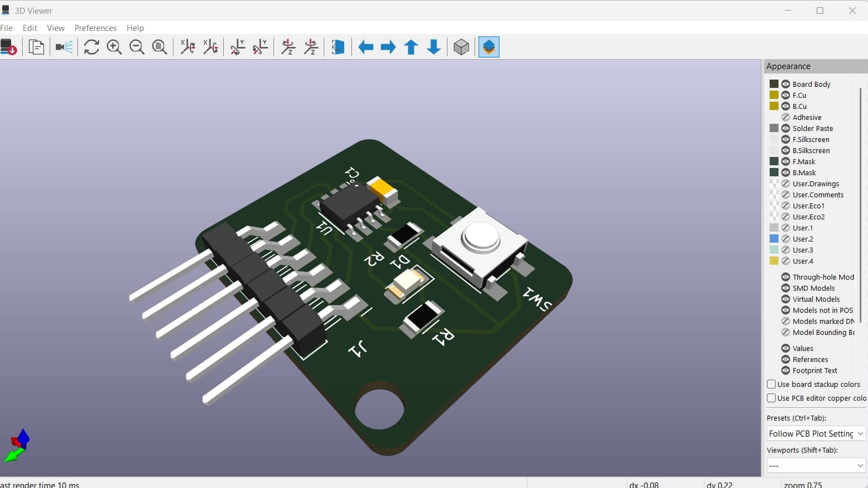
Task: Click the zoom 0.75 status text
Action: [x=803, y=485]
